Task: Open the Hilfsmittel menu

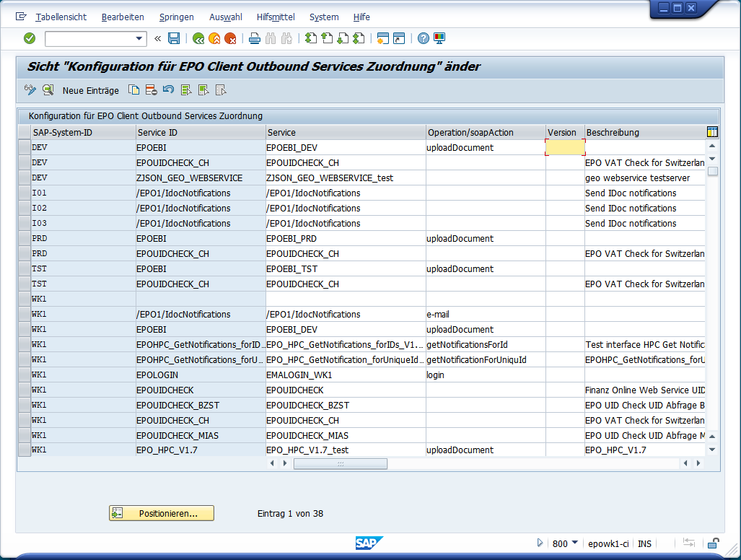Action: tap(276, 17)
